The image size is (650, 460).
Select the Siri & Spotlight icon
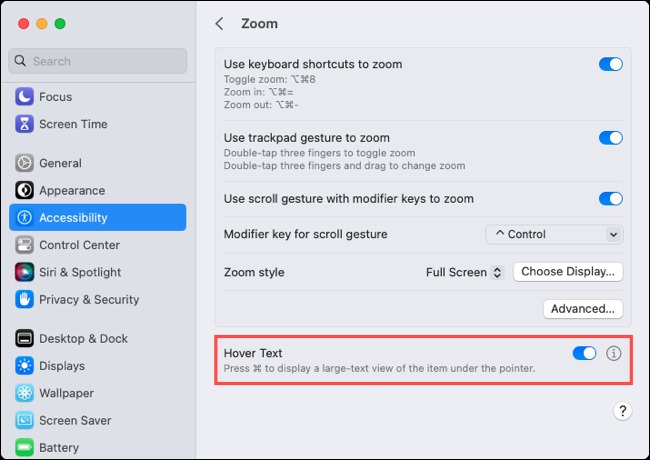point(24,272)
